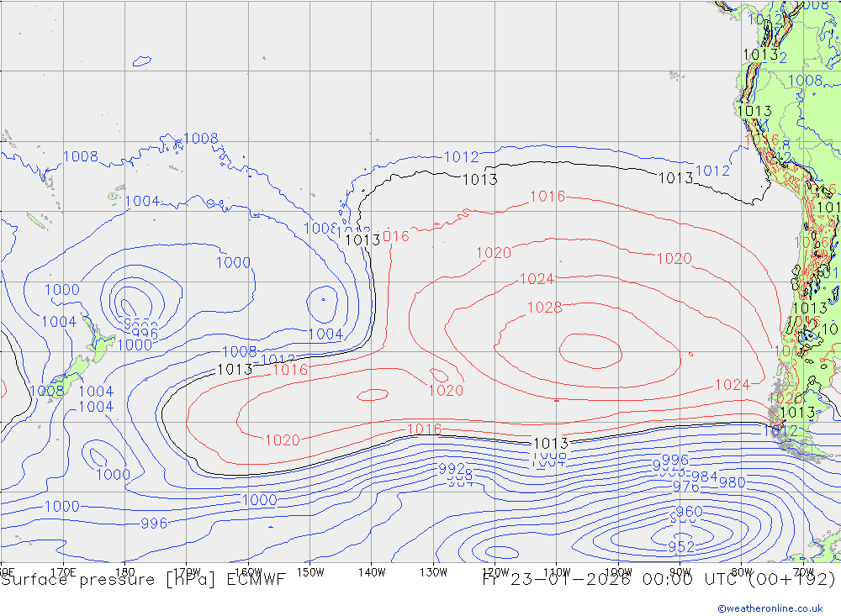841x616 pixels.
Task: Click the red 1028 isobar label
Action: point(544,308)
